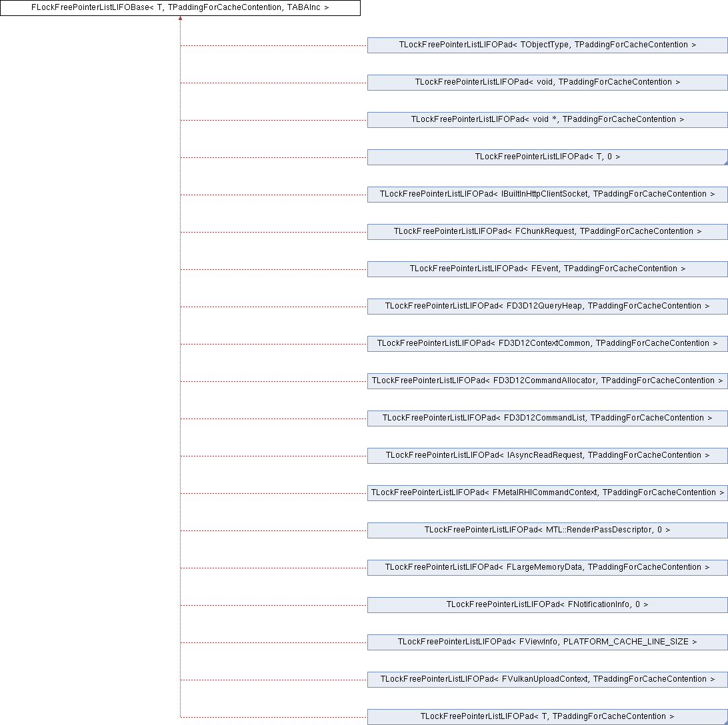Open the IBuiltInHttpClientSocket LIFOPad class node

[x=547, y=194]
